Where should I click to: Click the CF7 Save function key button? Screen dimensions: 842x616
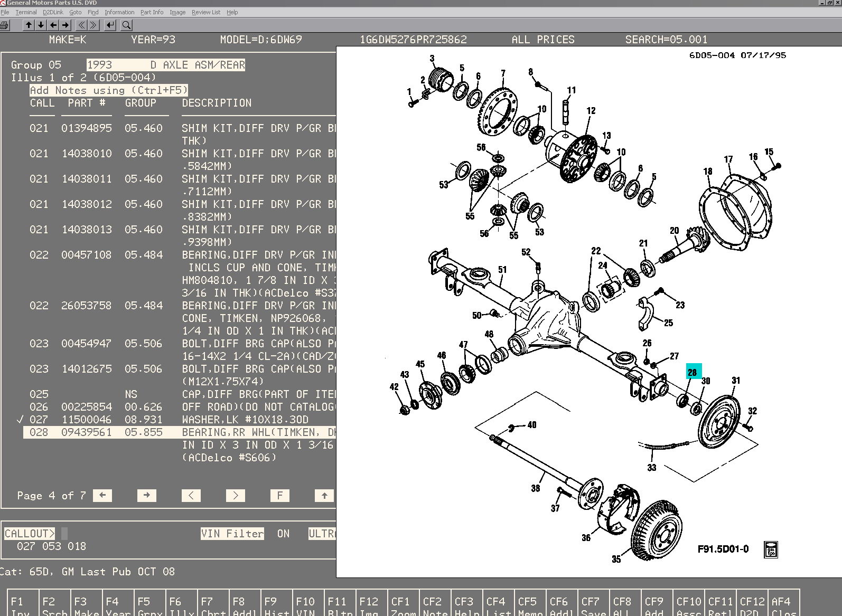[x=593, y=602]
